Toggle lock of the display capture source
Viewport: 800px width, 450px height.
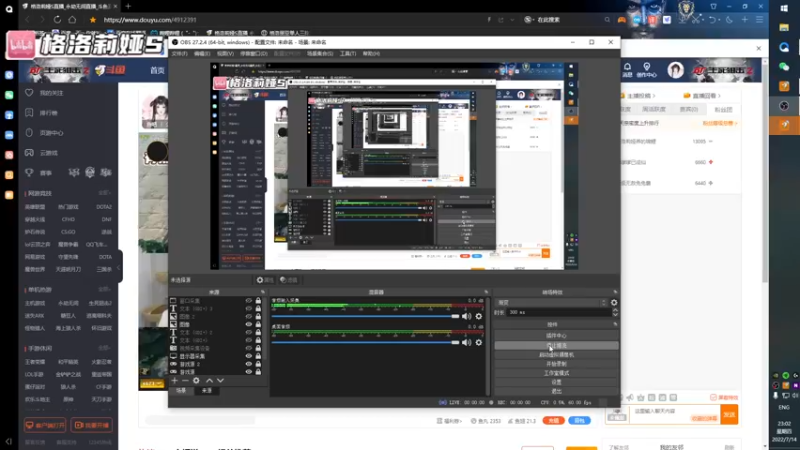258,356
